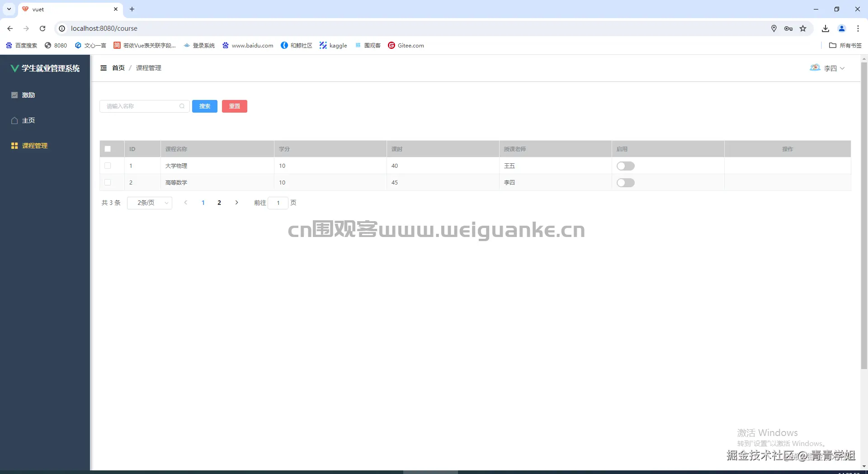The image size is (868, 474).
Task: Click the blue 搜索 button
Action: (x=205, y=106)
